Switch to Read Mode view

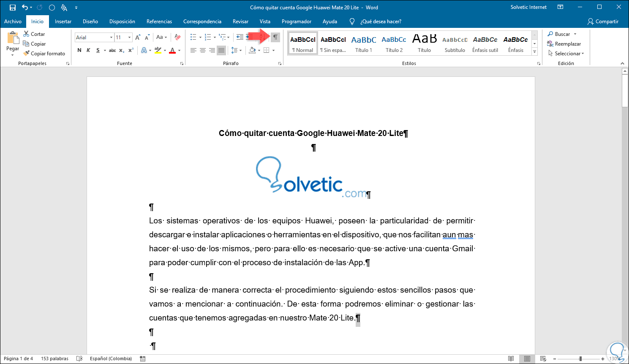pyautogui.click(x=511, y=359)
